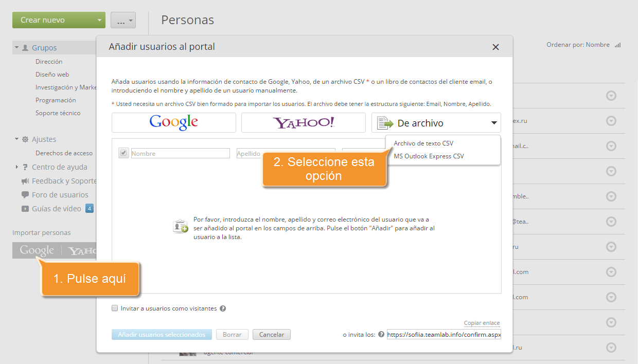The height and width of the screenshot is (364, 638).
Task: Choose Archivo de texto CSV option
Action: click(x=423, y=143)
